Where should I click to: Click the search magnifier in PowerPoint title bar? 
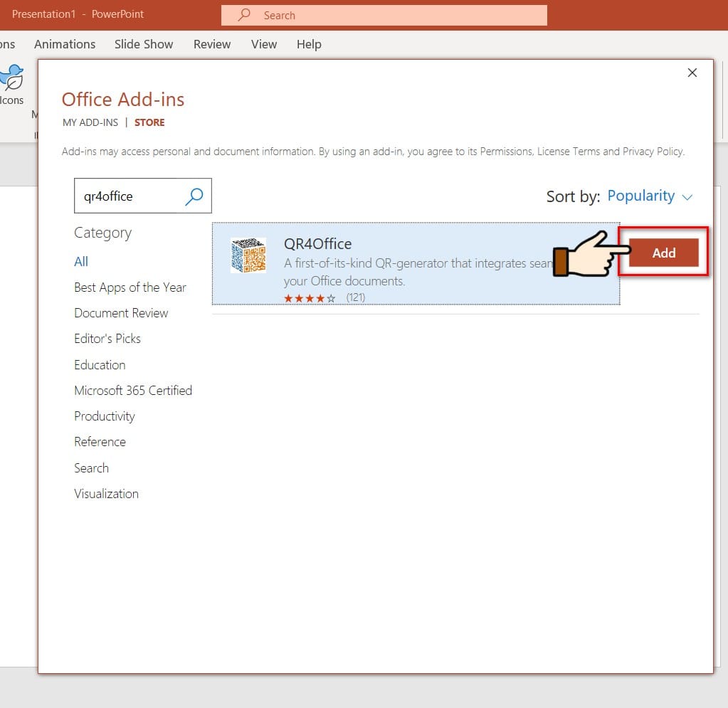pos(244,15)
